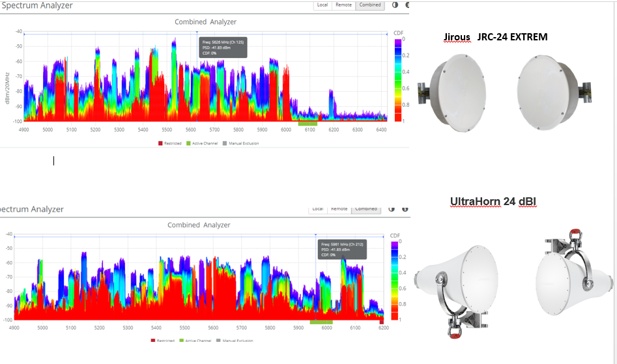Click the contrast icon in bottom analyzer header
The width and height of the screenshot is (617, 364).
point(391,209)
